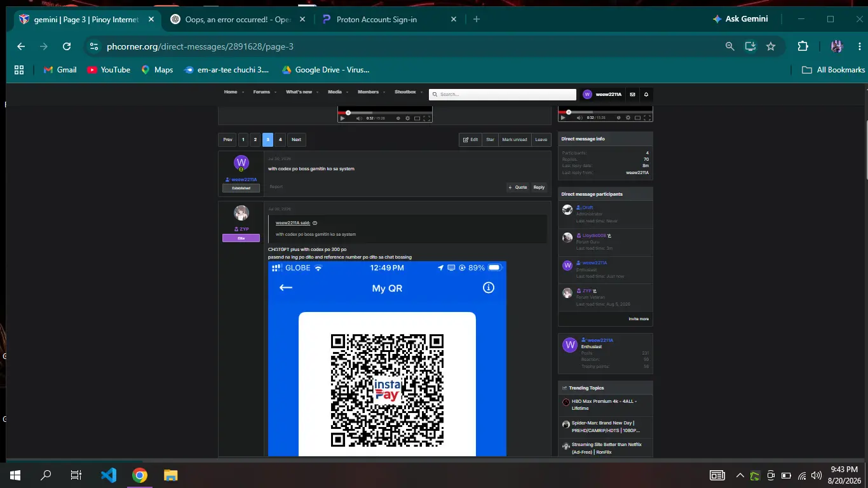Image resolution: width=868 pixels, height=488 pixels.
Task: Click the info icon in My QR screenshot
Action: click(488, 288)
